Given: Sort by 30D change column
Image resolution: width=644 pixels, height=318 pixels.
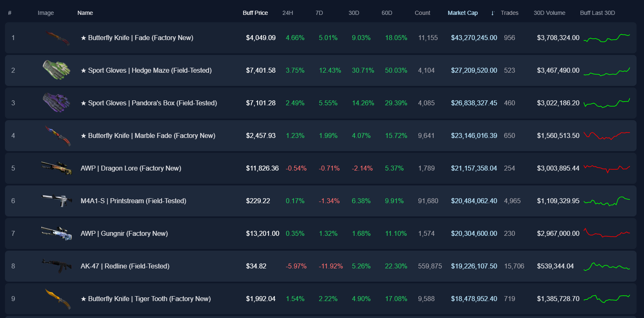Looking at the screenshot, I should (354, 13).
